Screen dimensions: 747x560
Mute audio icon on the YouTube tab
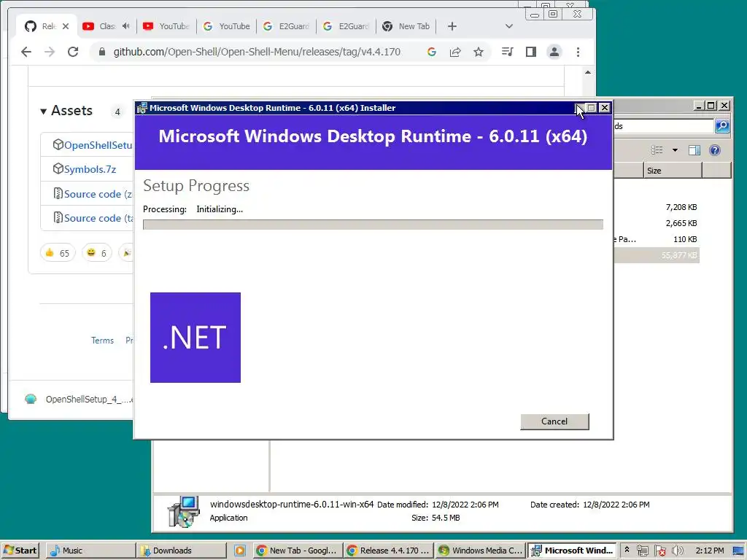[125, 26]
